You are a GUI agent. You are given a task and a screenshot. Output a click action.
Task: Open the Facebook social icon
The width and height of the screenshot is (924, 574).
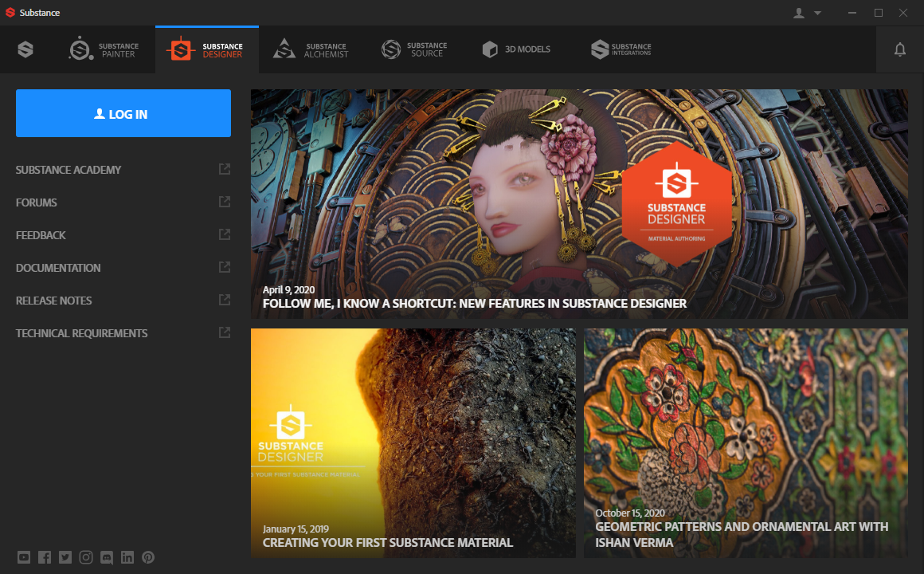[45, 557]
